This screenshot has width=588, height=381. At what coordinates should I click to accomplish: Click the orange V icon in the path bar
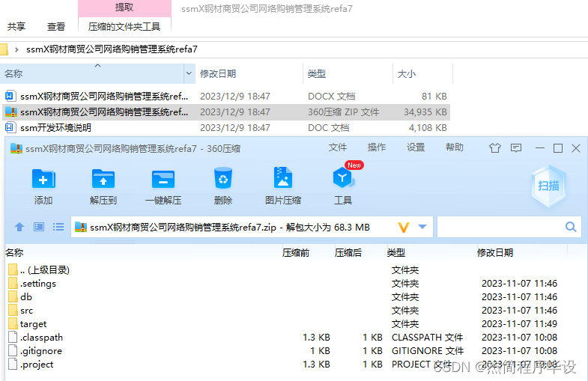point(404,227)
